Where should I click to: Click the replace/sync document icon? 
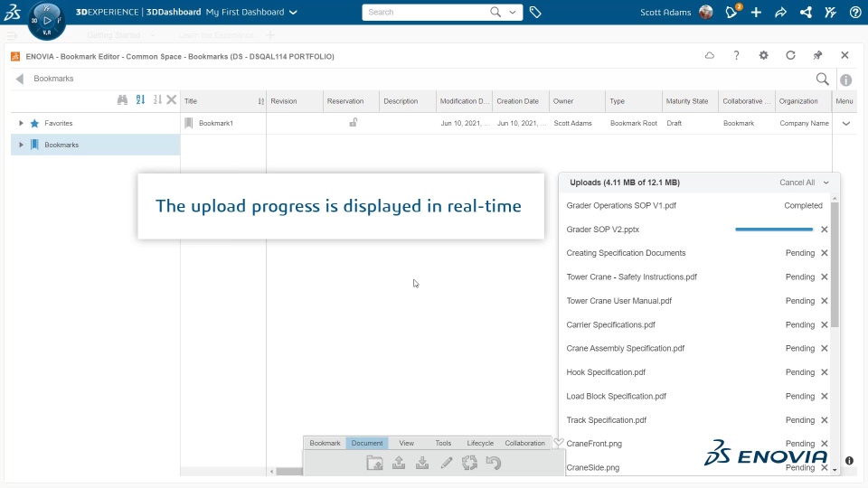point(469,463)
